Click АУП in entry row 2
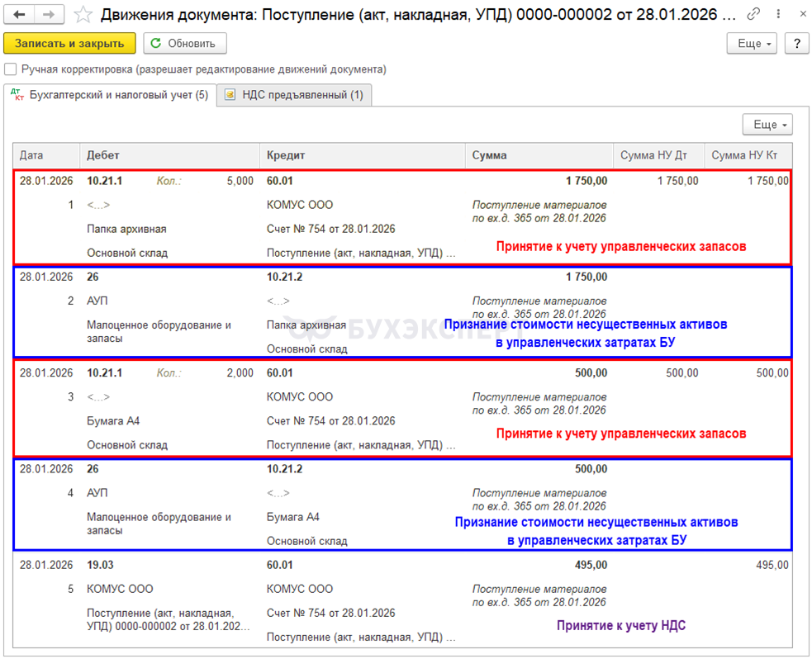The width and height of the screenshot is (812, 659). (97, 301)
